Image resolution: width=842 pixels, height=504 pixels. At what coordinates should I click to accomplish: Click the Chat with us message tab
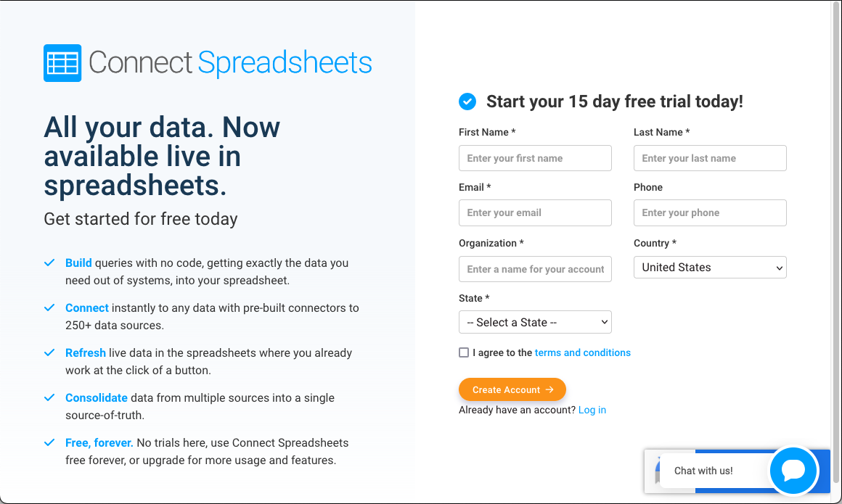point(703,471)
